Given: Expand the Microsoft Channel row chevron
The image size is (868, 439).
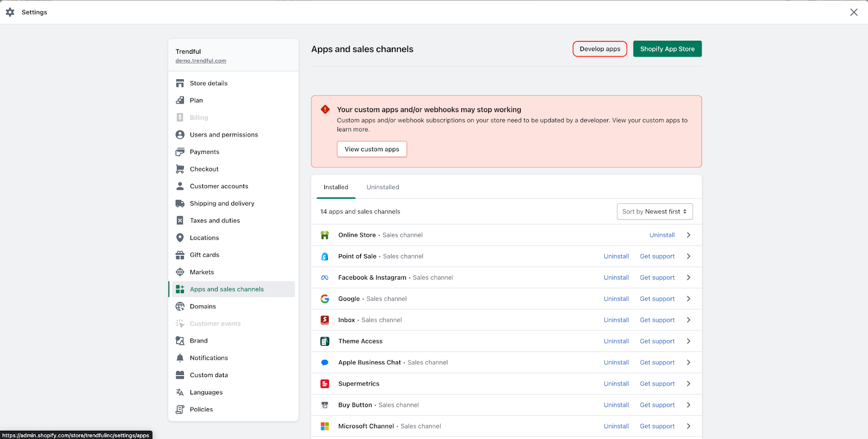Looking at the screenshot, I should point(688,426).
